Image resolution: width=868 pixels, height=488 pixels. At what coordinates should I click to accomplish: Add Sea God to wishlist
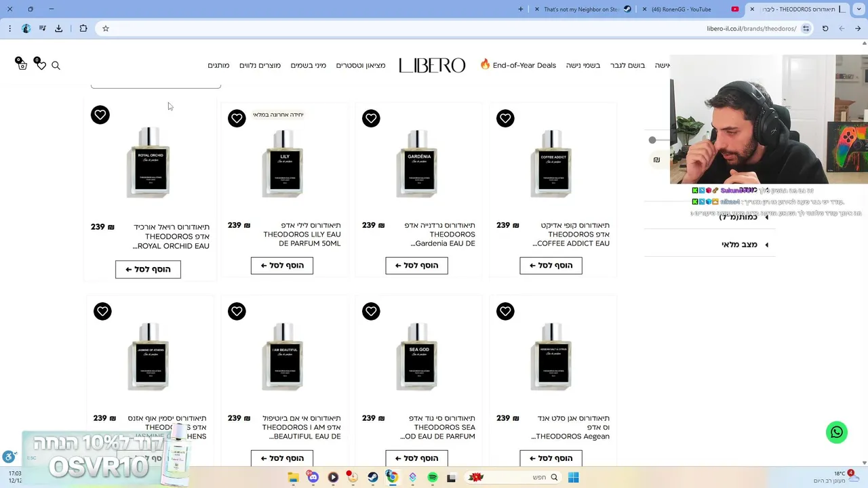pos(371,311)
